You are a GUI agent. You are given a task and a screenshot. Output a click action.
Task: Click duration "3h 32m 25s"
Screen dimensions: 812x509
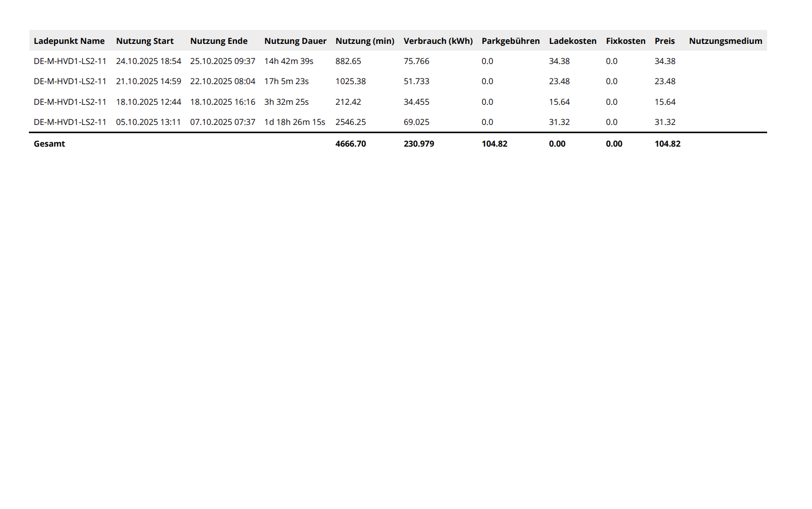[286, 102]
